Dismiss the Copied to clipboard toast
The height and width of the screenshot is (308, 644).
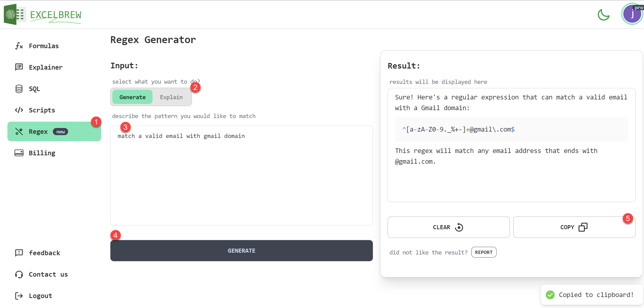(592, 295)
